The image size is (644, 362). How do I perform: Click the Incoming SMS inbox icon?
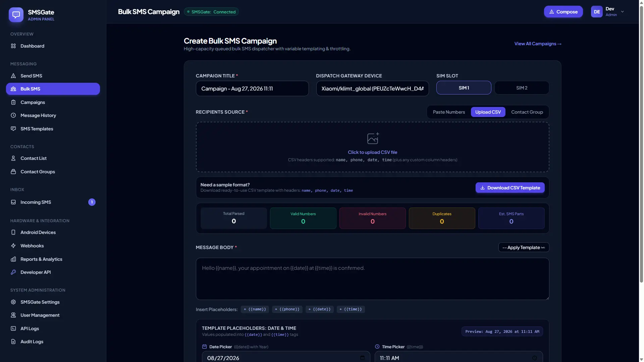(x=13, y=202)
